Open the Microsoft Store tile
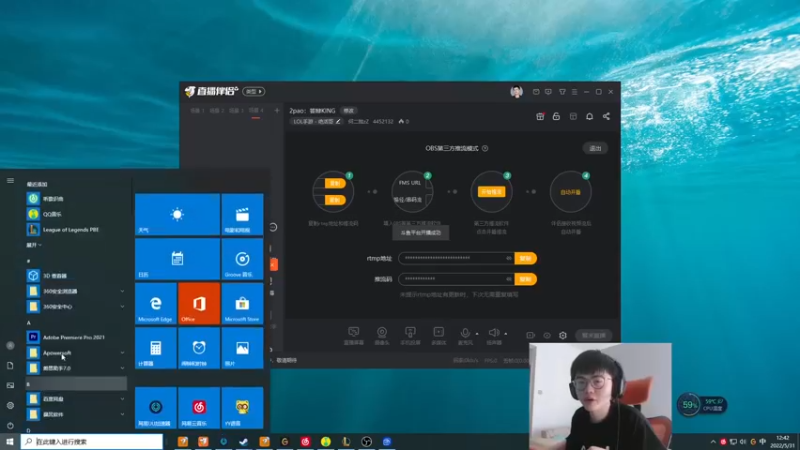This screenshot has height=450, width=800. tap(242, 304)
